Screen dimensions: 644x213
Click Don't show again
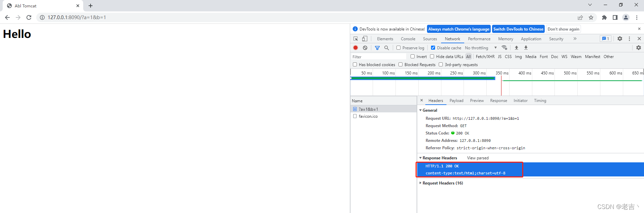click(x=563, y=29)
